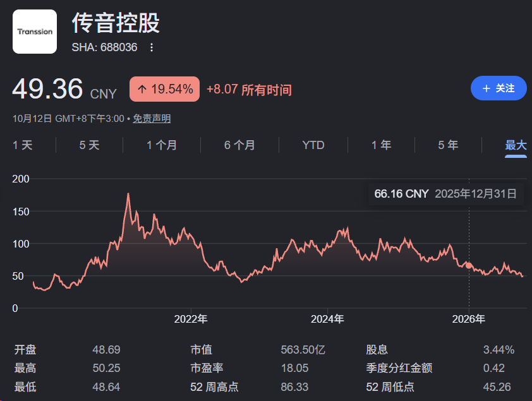The width and height of the screenshot is (532, 401).
Task: Open the 免责声明 disclaimer link
Action: click(x=152, y=119)
